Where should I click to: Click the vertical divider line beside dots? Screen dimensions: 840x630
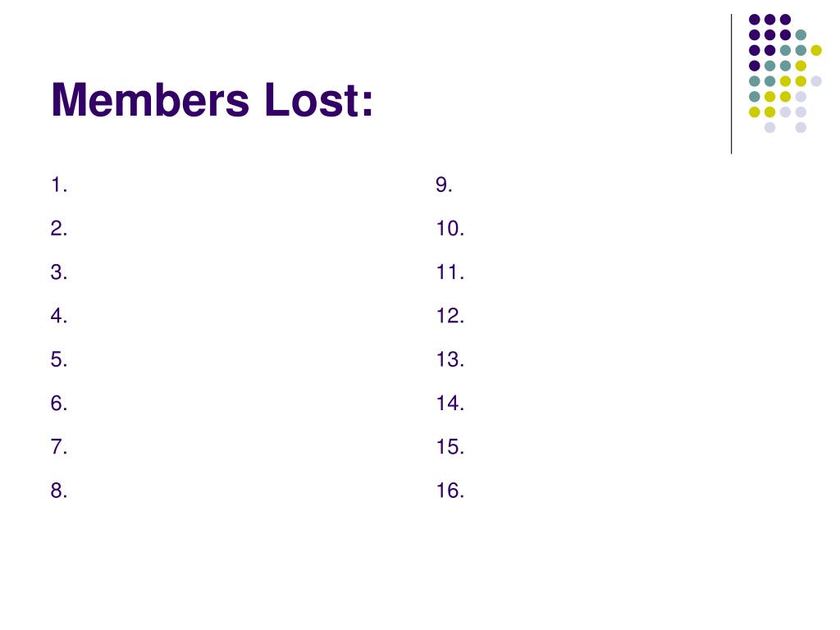(731, 84)
